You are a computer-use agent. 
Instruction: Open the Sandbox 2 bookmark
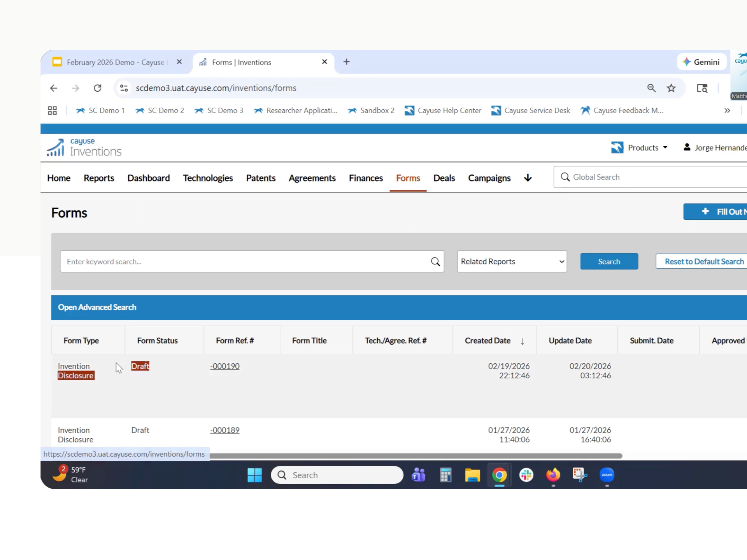pyautogui.click(x=371, y=111)
